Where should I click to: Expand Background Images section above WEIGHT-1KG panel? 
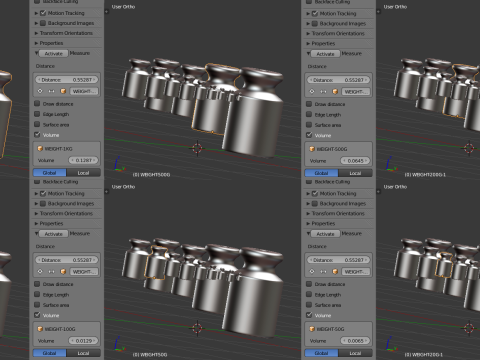point(36,23)
